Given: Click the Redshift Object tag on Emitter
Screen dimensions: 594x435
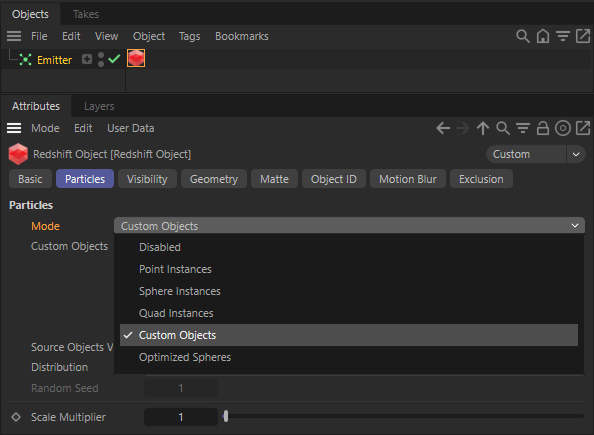Looking at the screenshot, I should (136, 58).
